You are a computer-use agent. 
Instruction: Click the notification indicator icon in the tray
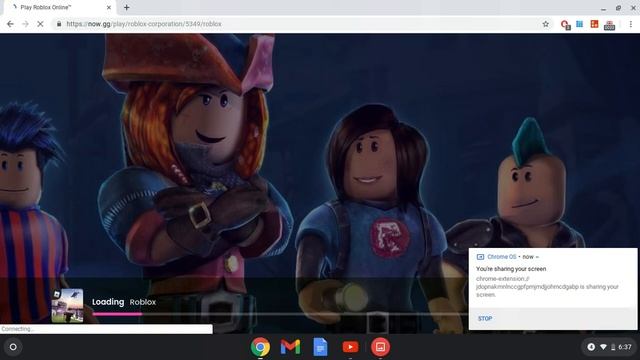click(x=591, y=347)
